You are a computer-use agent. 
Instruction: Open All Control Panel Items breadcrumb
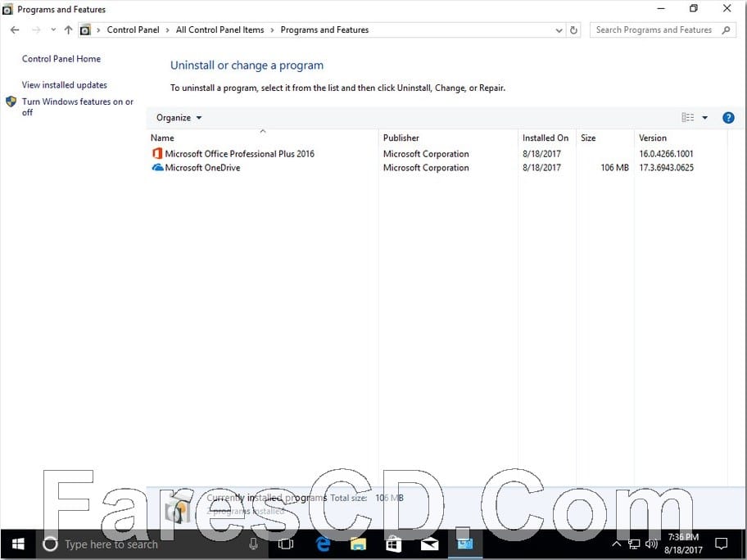tap(220, 30)
